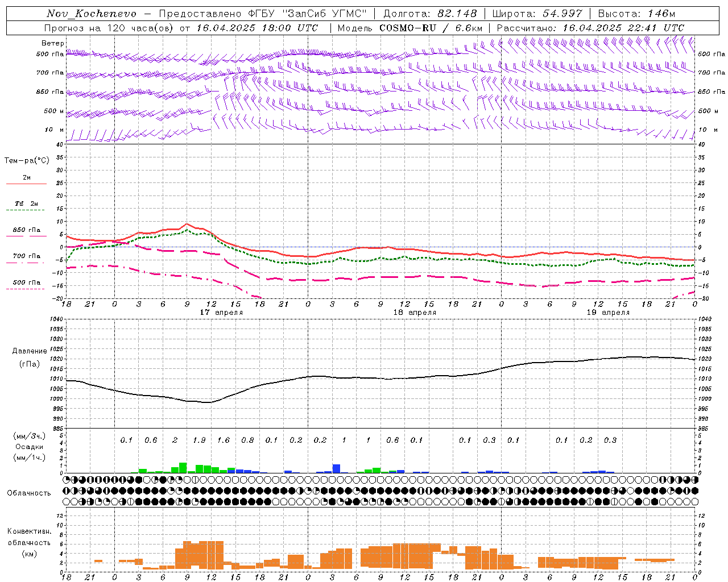Select the longitude value "82.148"
Image resolution: width=728 pixels, height=582 pixels.
[457, 14]
